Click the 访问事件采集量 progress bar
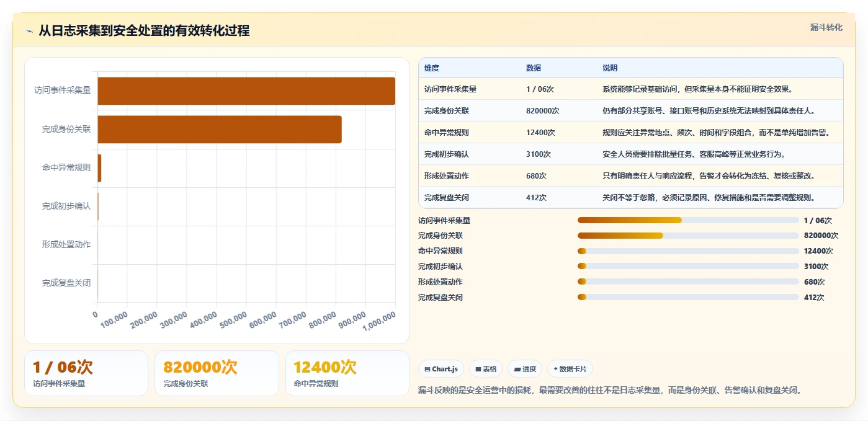 [x=688, y=220]
